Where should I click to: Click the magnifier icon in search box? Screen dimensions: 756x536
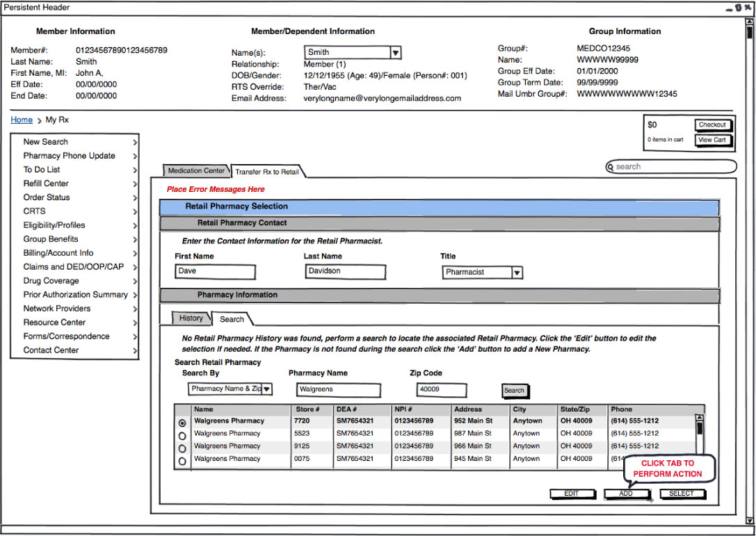(611, 168)
